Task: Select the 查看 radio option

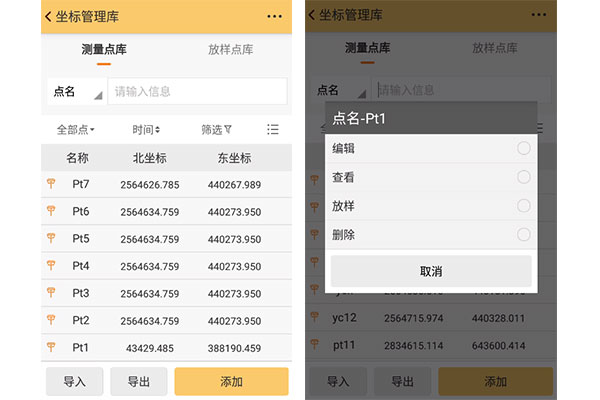Action: pos(523,177)
